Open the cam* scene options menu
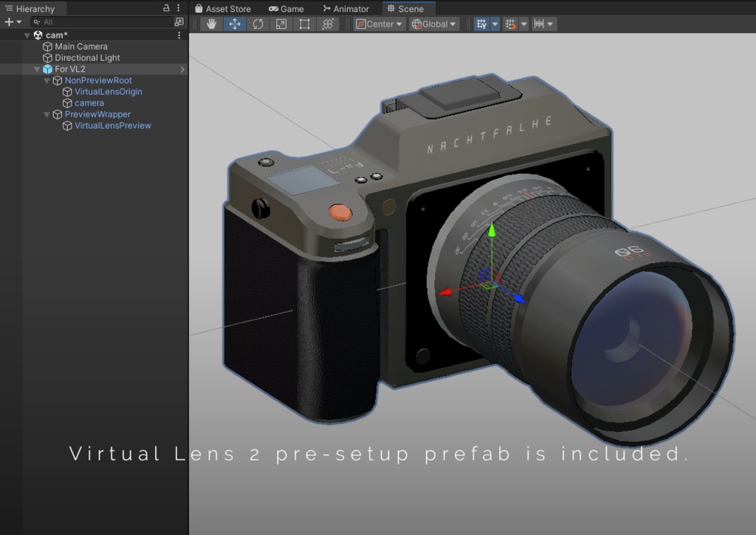The image size is (756, 535). point(179,35)
